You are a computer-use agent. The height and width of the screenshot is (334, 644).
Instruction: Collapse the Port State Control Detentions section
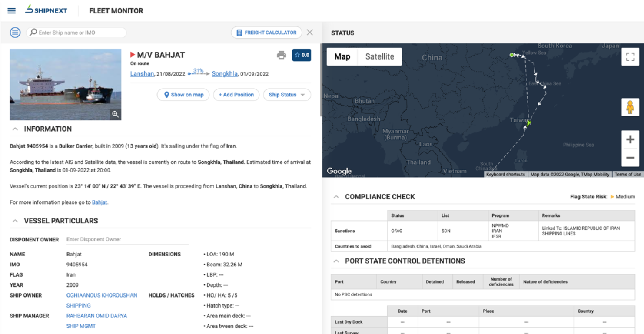[x=336, y=261]
